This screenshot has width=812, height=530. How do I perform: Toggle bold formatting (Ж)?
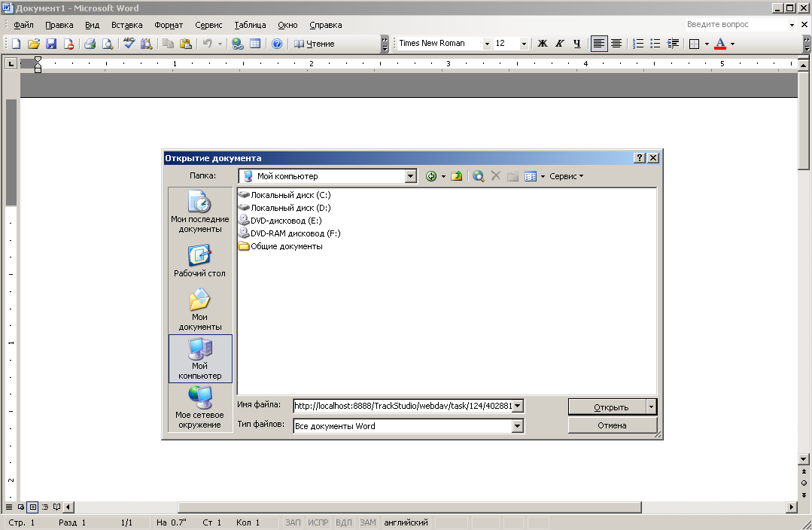click(x=542, y=44)
